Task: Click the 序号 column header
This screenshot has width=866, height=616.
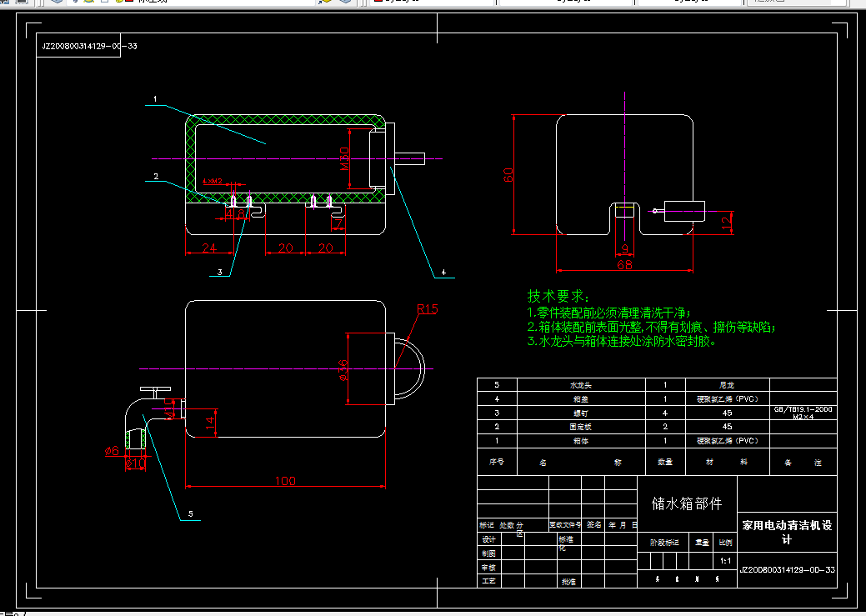Action: click(x=497, y=462)
